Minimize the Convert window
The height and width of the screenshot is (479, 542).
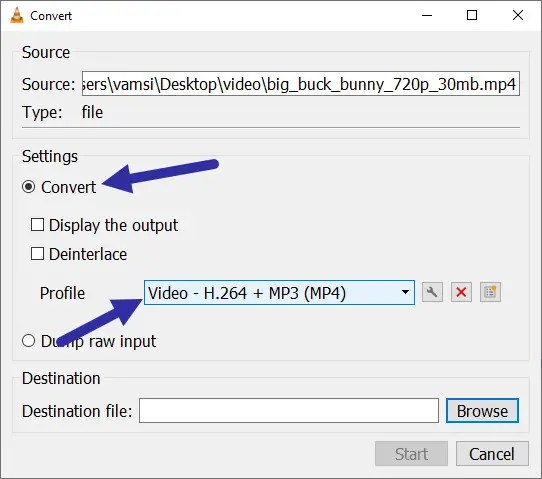(x=427, y=15)
